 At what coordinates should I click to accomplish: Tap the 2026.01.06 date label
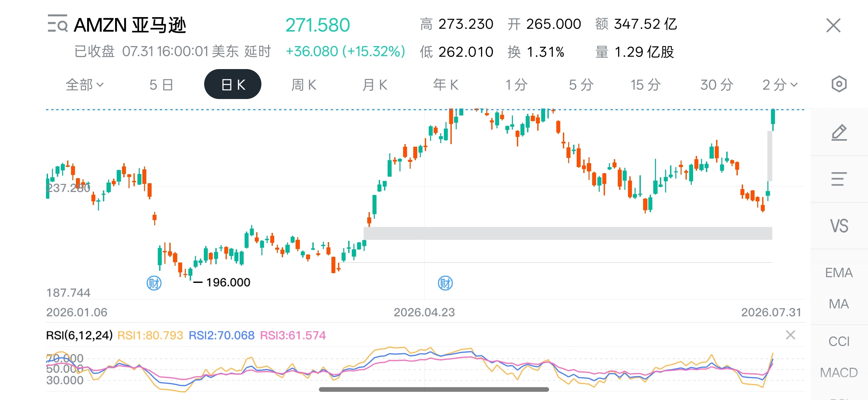tap(77, 312)
